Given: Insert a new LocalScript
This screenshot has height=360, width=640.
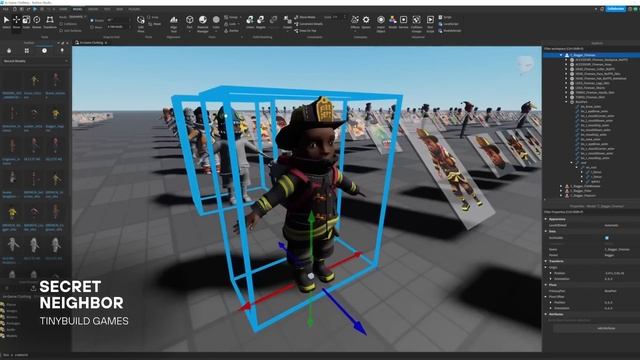Looking at the screenshot, I should [x=448, y=24].
